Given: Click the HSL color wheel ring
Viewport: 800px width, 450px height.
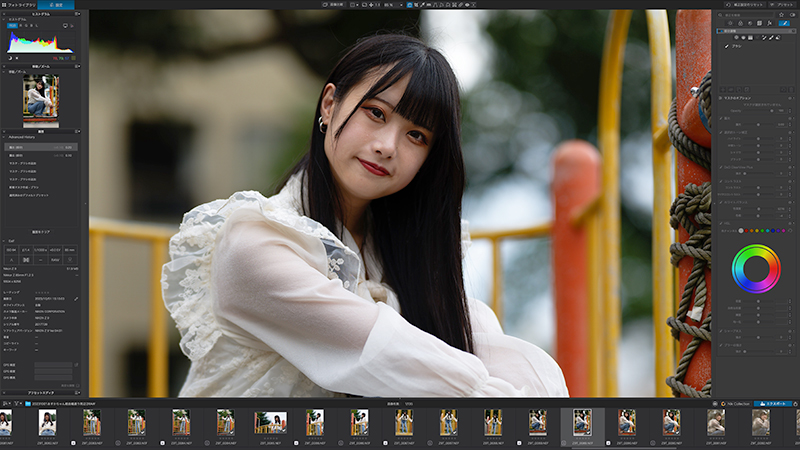Looking at the screenshot, I should point(756,269).
